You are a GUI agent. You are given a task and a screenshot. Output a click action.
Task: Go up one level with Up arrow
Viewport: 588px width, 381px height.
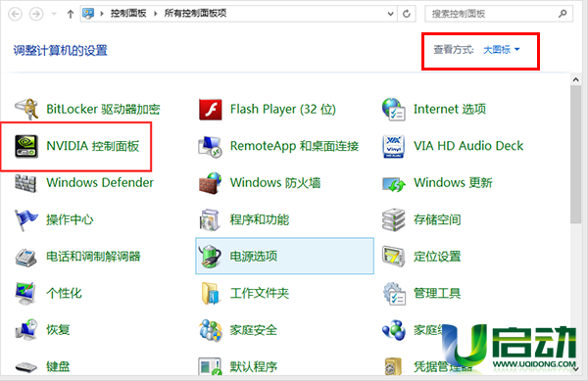71,15
